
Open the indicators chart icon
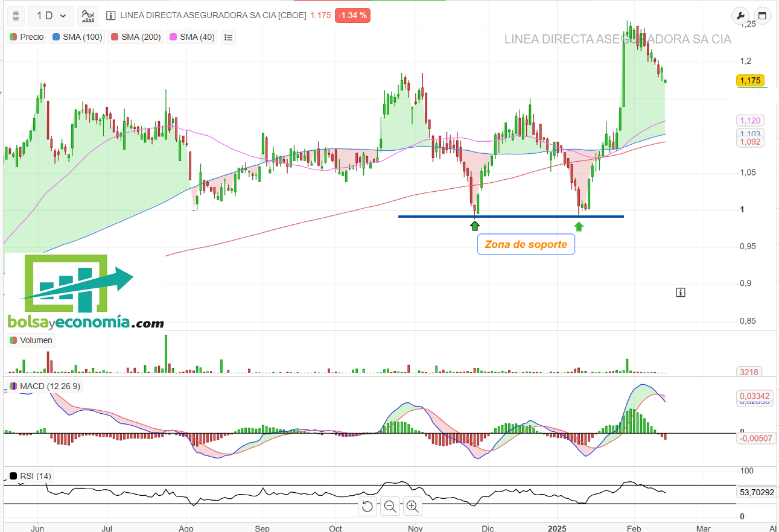pos(88,16)
